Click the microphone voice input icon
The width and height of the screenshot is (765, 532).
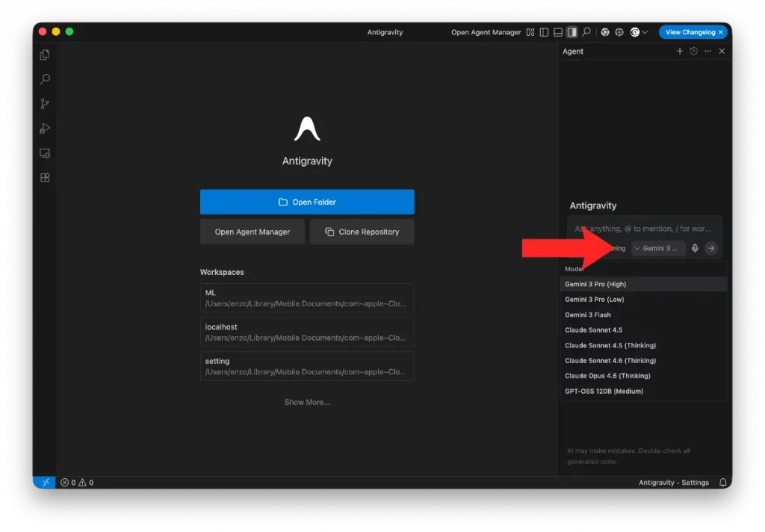coord(695,248)
